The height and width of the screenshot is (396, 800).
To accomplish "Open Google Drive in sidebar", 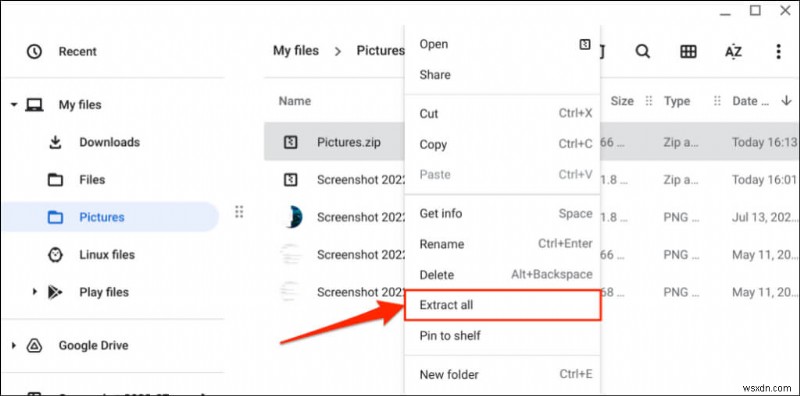I will (x=93, y=345).
